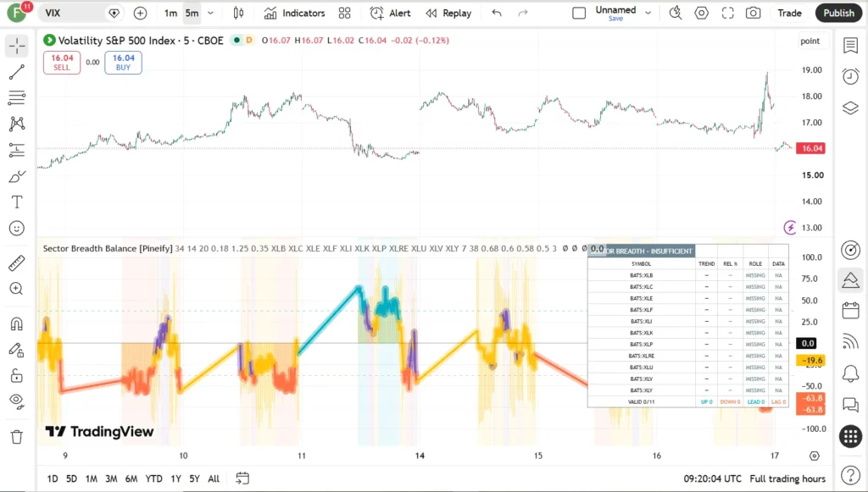Undo the last chart action

(x=497, y=14)
